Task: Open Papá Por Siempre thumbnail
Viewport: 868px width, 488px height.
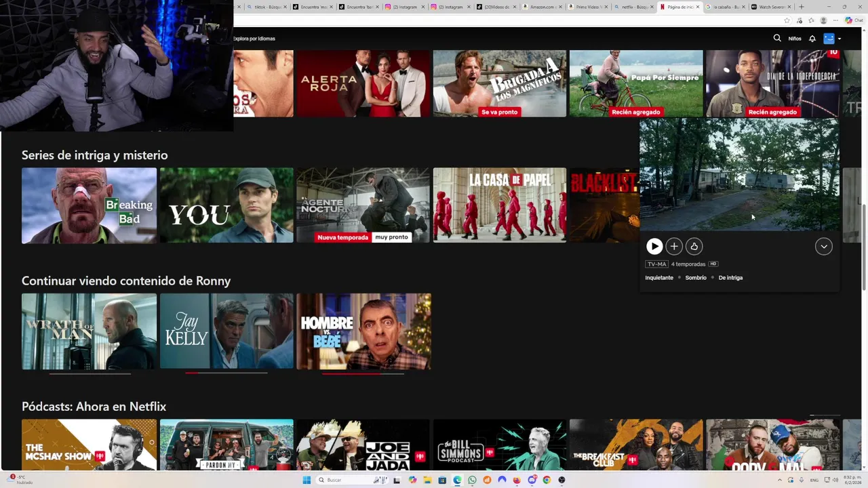Action: pyautogui.click(x=636, y=83)
